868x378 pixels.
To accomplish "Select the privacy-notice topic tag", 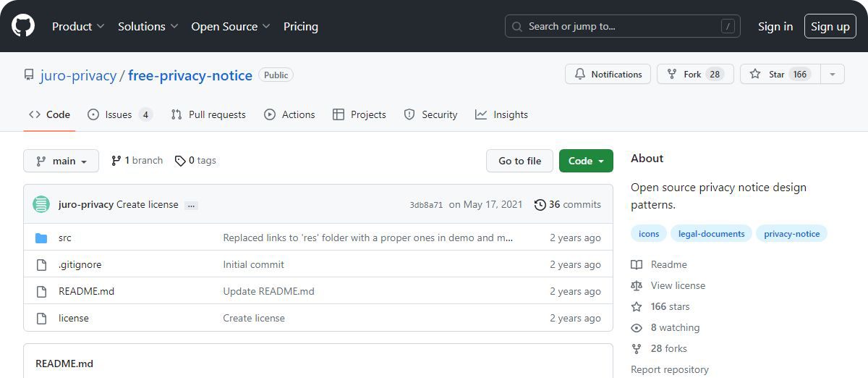I will pyautogui.click(x=792, y=234).
